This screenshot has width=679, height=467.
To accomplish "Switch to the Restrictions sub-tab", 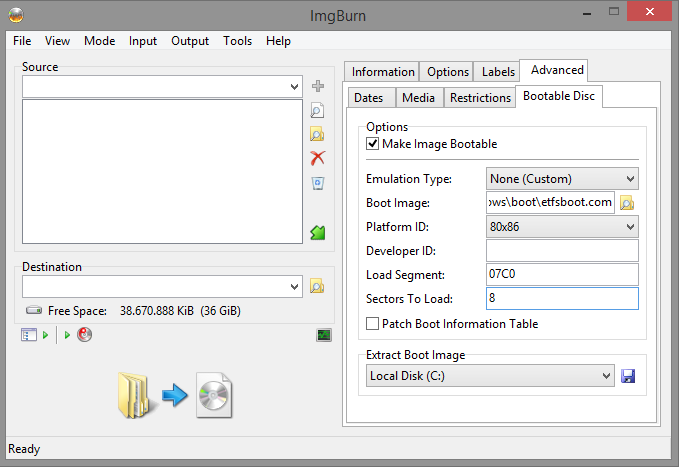I will click(x=480, y=97).
